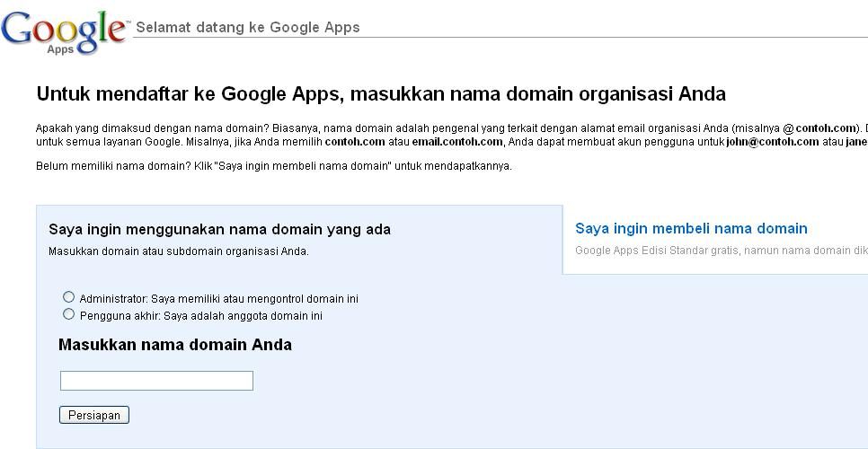Select the Administrator radio option
The image size is (868, 449).
click(x=68, y=297)
